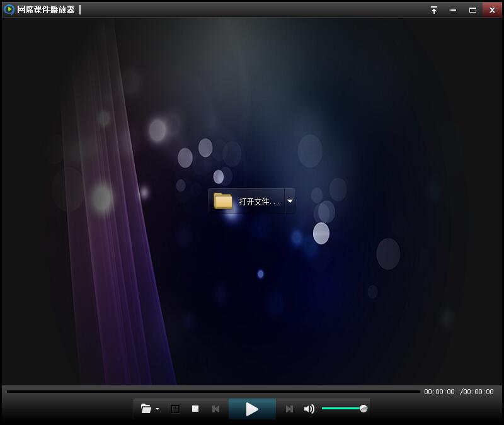Click the yellow folder icon in center
This screenshot has height=425, width=504.
pyautogui.click(x=223, y=201)
